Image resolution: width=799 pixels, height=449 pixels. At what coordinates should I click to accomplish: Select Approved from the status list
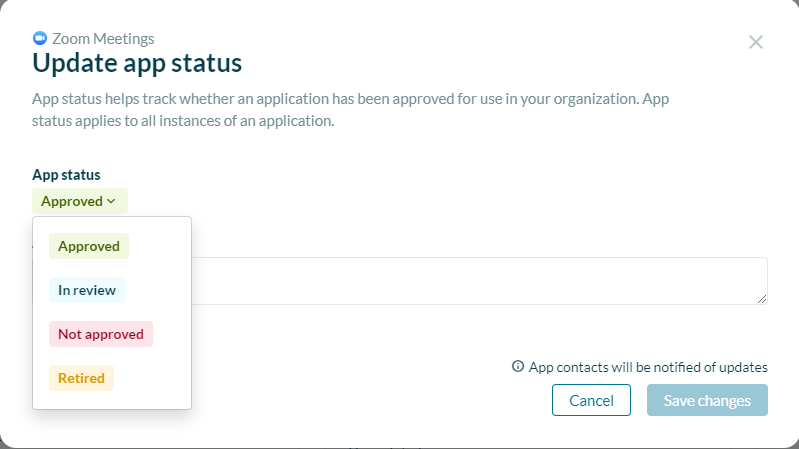click(x=89, y=246)
